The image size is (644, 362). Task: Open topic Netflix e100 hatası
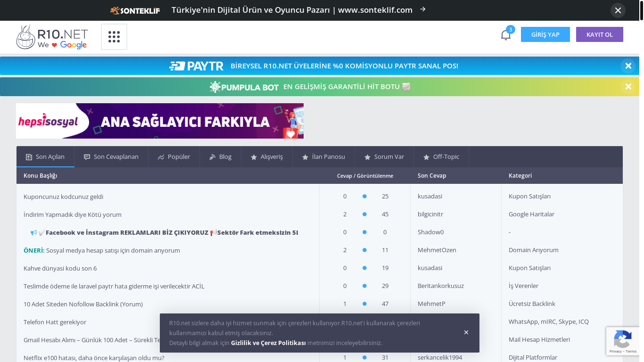tap(94, 358)
